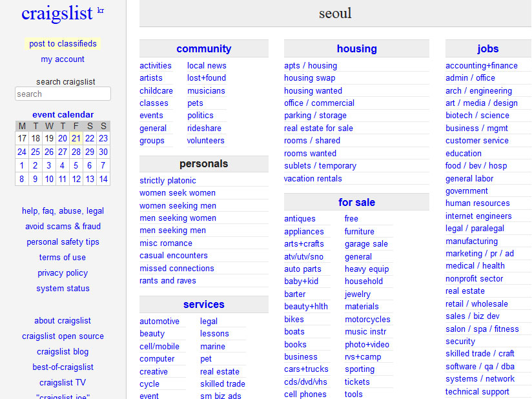532x399 pixels.
Task: Select day 30 in event calendar
Action: coord(103,152)
